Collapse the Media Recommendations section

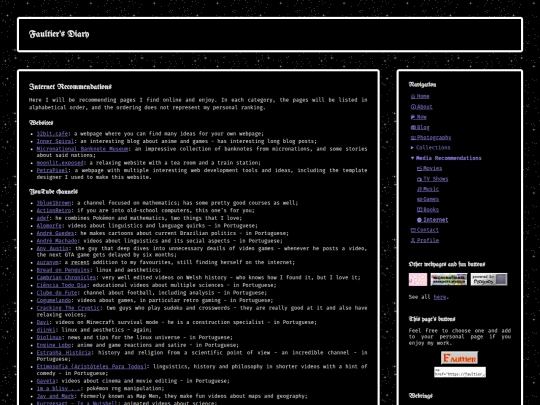[x=446, y=158]
